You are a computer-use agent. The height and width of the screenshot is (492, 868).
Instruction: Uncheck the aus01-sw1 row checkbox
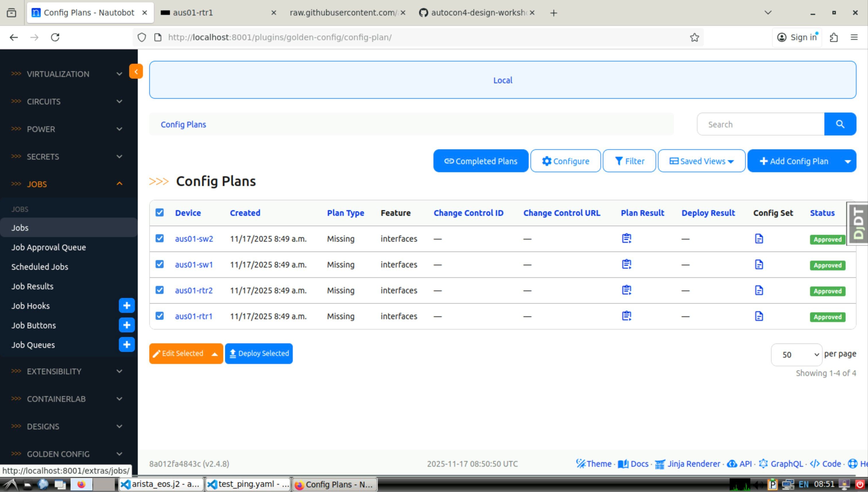[x=160, y=264]
